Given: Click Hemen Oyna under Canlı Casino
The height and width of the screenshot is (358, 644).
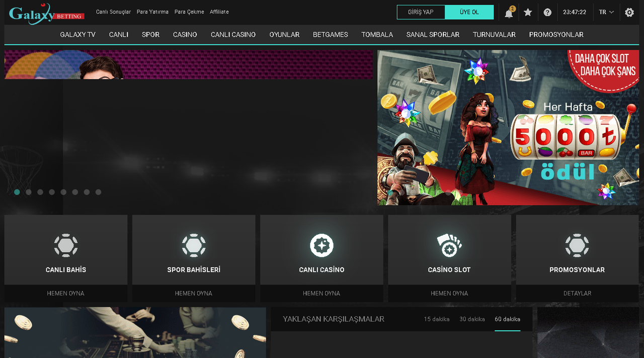Looking at the screenshot, I should pos(321,293).
